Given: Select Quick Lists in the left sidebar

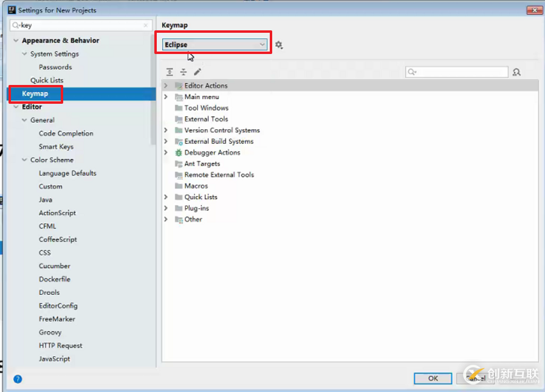Looking at the screenshot, I should [x=47, y=80].
